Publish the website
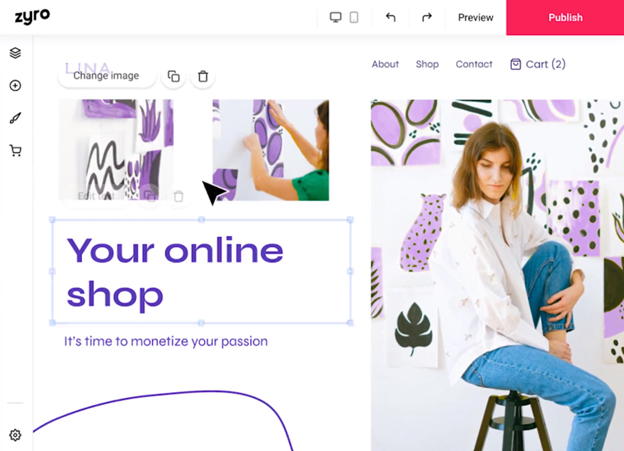 click(x=565, y=18)
